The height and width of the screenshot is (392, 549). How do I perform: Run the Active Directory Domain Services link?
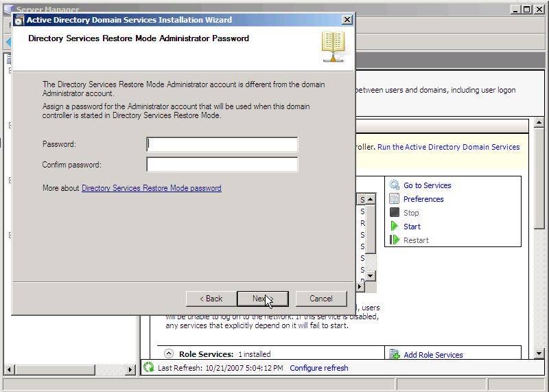(448, 147)
